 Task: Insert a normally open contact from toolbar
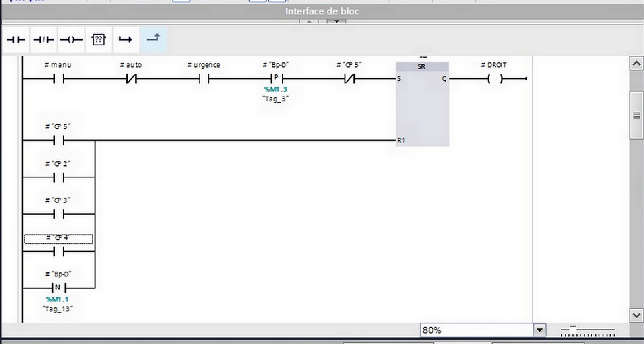click(16, 39)
